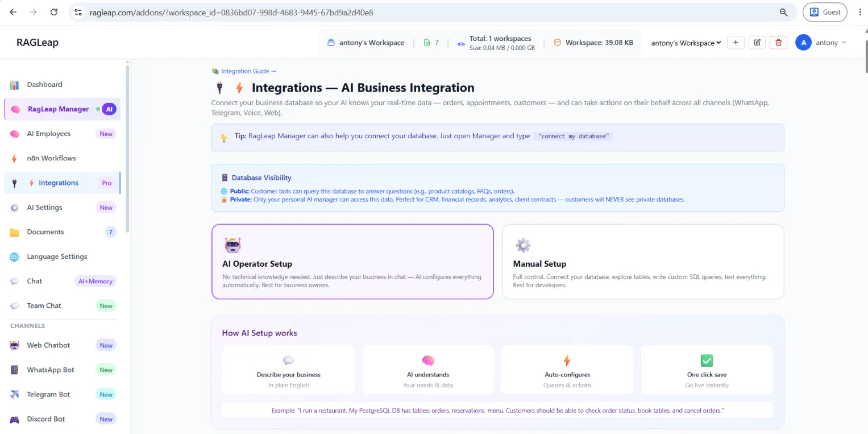The image size is (868, 434).
Task: Click the gear icon in Manual Setup
Action: (523, 245)
